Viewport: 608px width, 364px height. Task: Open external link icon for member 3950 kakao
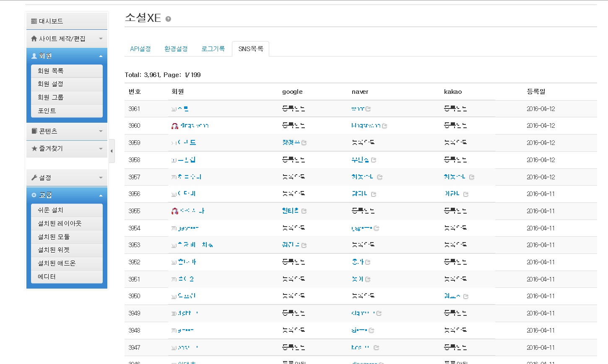(466, 297)
